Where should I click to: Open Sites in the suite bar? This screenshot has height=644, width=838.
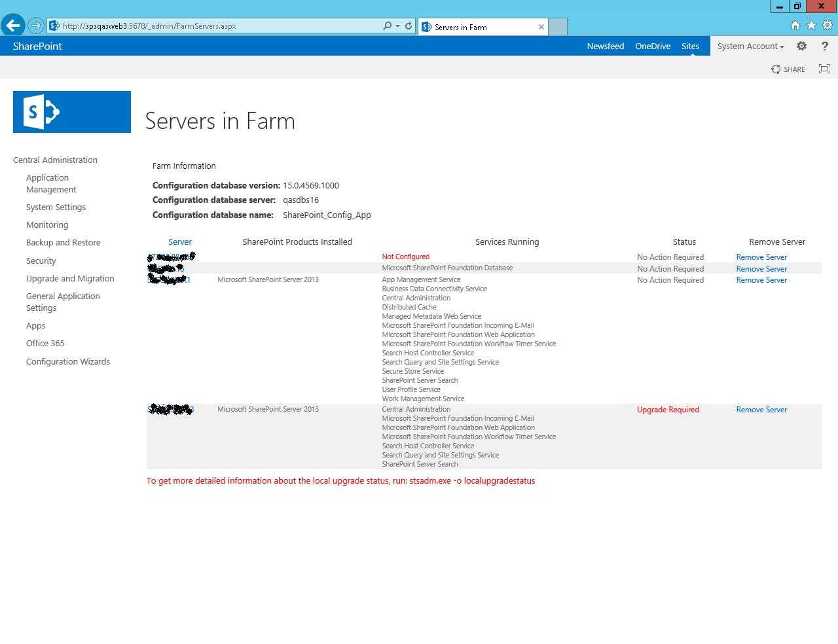(690, 46)
